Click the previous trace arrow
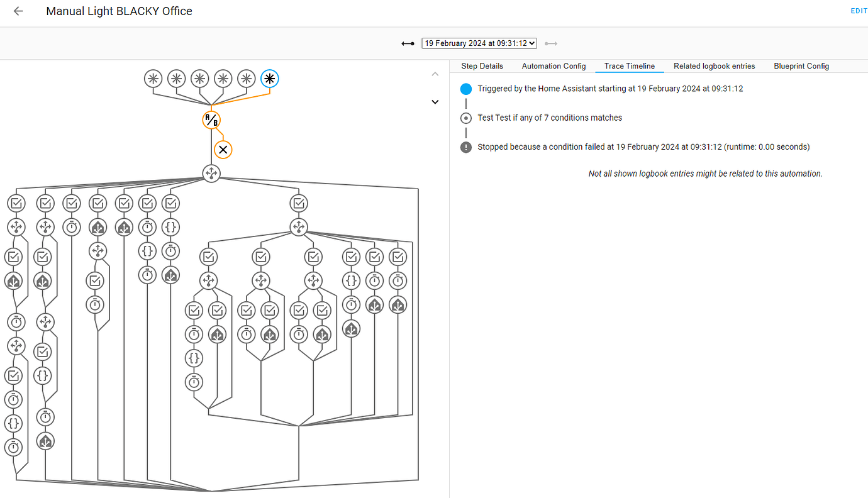 coord(407,43)
